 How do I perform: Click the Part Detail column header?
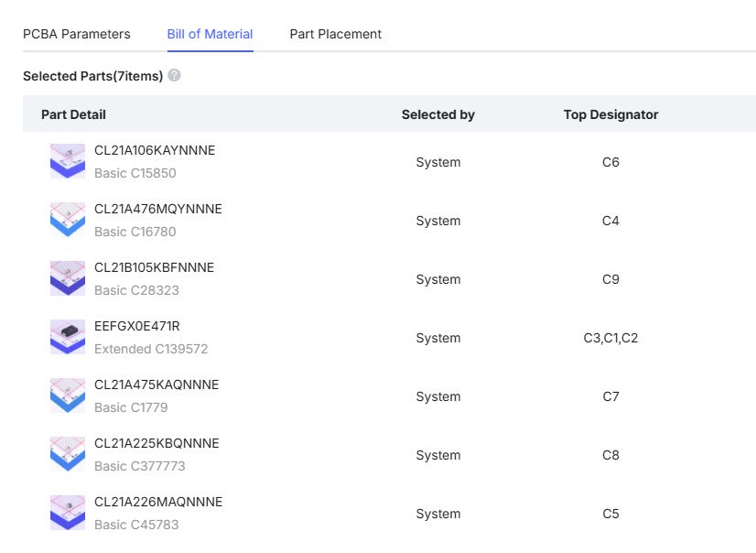click(x=73, y=114)
